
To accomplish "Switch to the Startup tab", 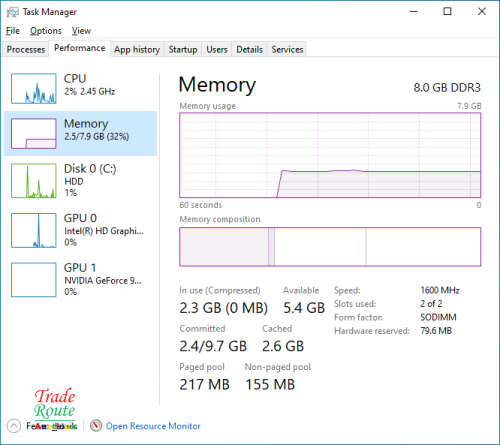I will 183,50.
